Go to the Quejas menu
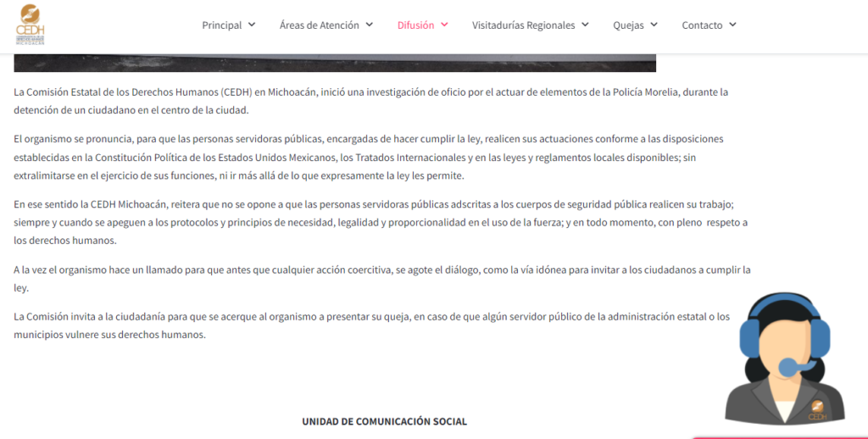868x439 pixels. coord(628,25)
